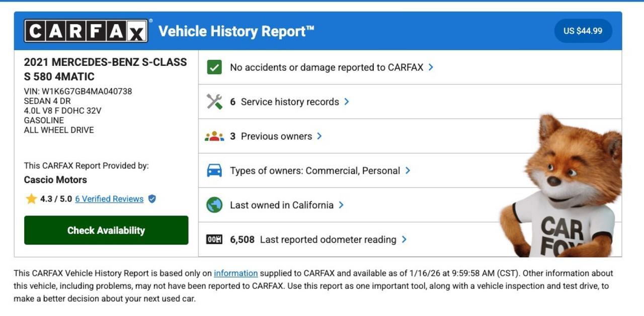Click the blue car owner-type icon
Screen dimensions: 644x316
tap(214, 171)
